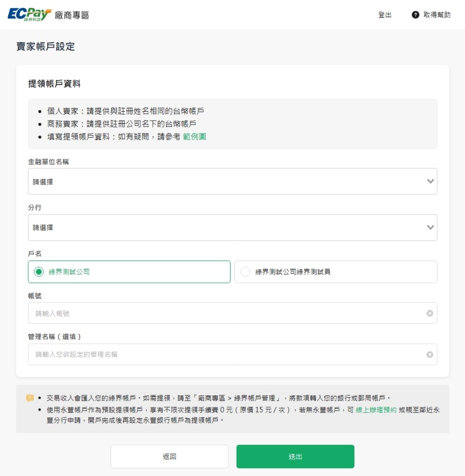
Task: Open the 線上辦理預約 link
Action: pyautogui.click(x=376, y=410)
